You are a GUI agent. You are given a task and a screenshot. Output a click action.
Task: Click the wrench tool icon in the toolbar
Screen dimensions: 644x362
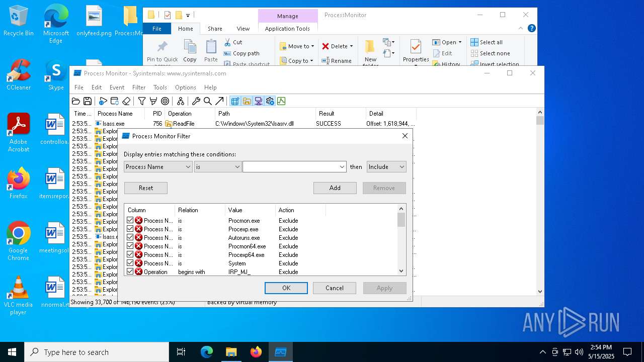click(196, 101)
